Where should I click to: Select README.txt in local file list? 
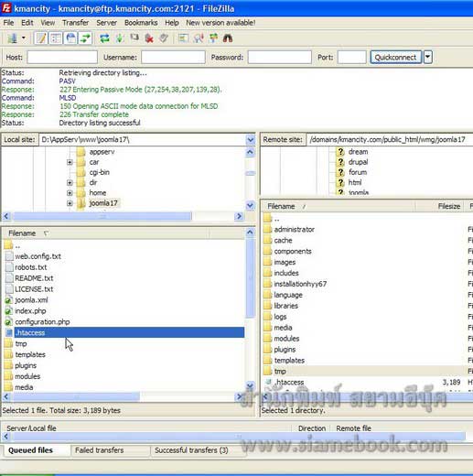(34, 278)
